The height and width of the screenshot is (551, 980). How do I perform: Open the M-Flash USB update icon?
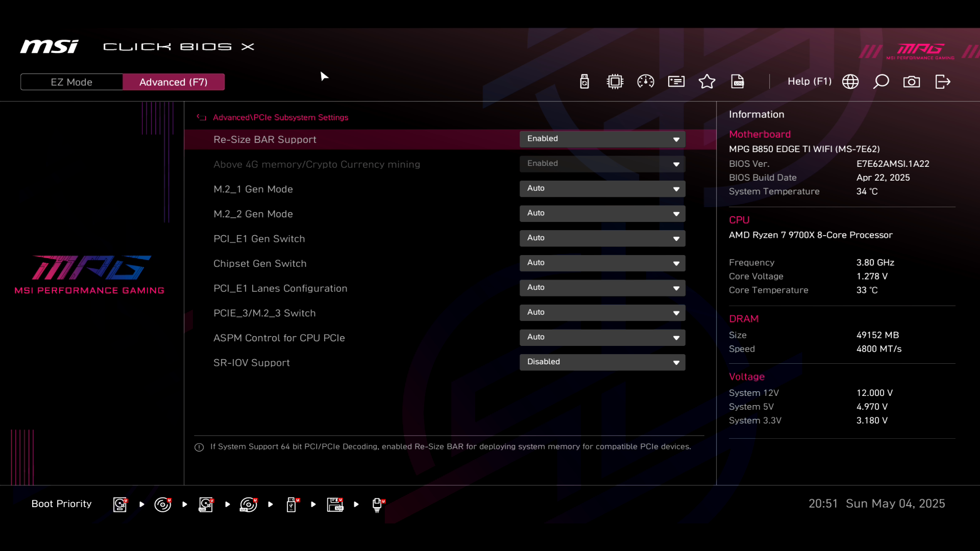coord(584,82)
